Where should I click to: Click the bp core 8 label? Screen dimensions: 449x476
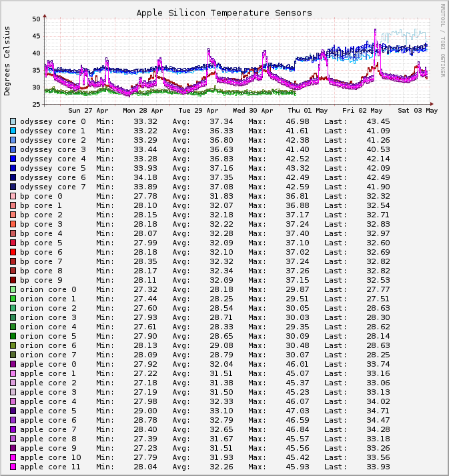coord(41,271)
